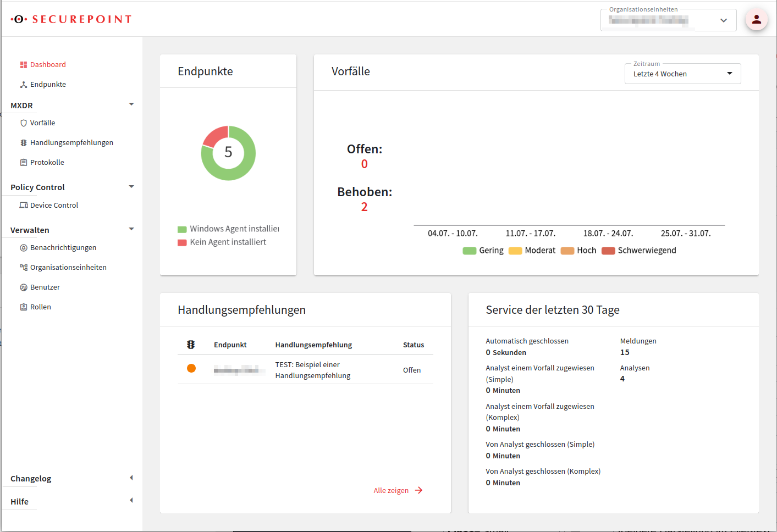Click the Dashboard grid icon

click(x=24, y=65)
